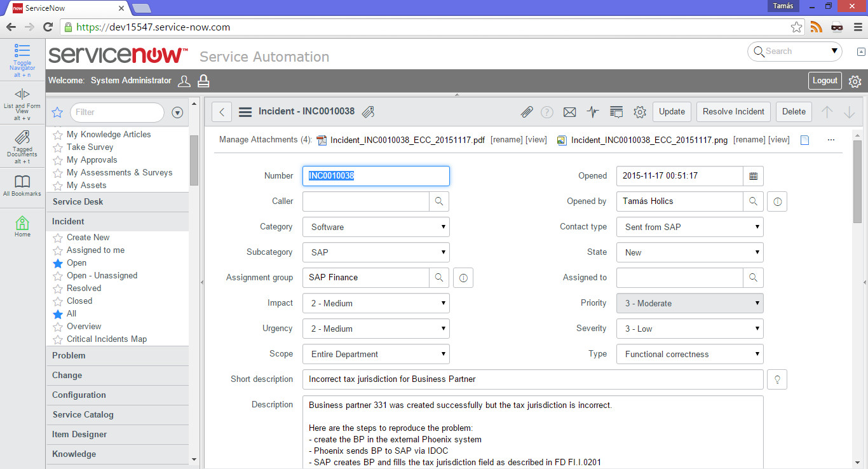The image size is (868, 469).
Task: Open the form context hamburger menu
Action: [245, 112]
